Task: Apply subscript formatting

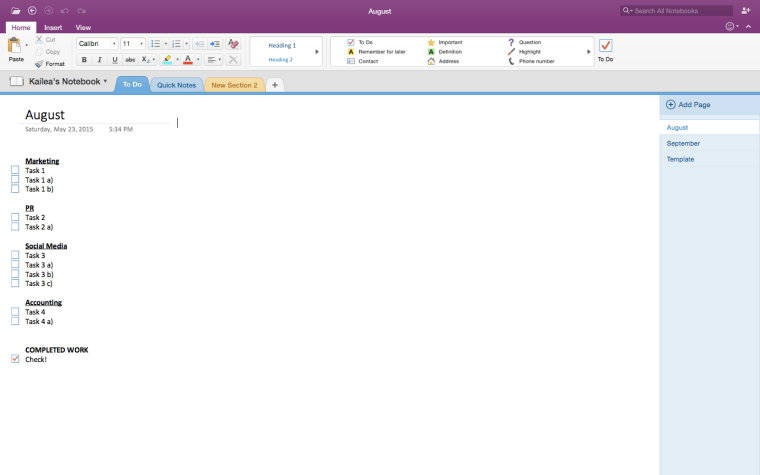Action: (x=145, y=60)
